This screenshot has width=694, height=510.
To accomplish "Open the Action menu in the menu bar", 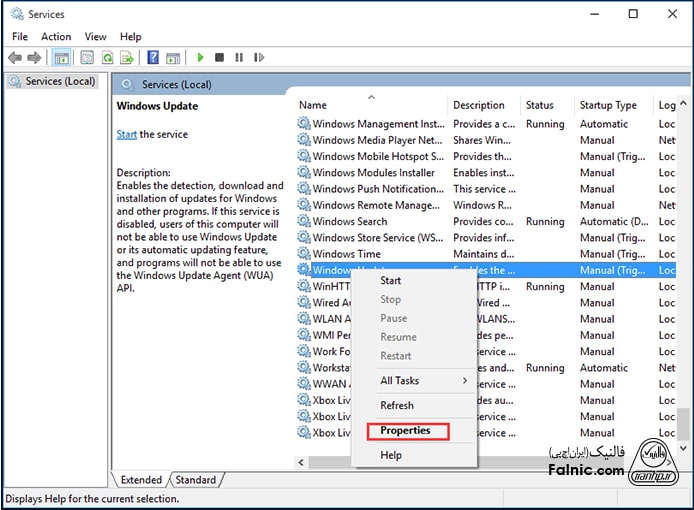I will [56, 37].
